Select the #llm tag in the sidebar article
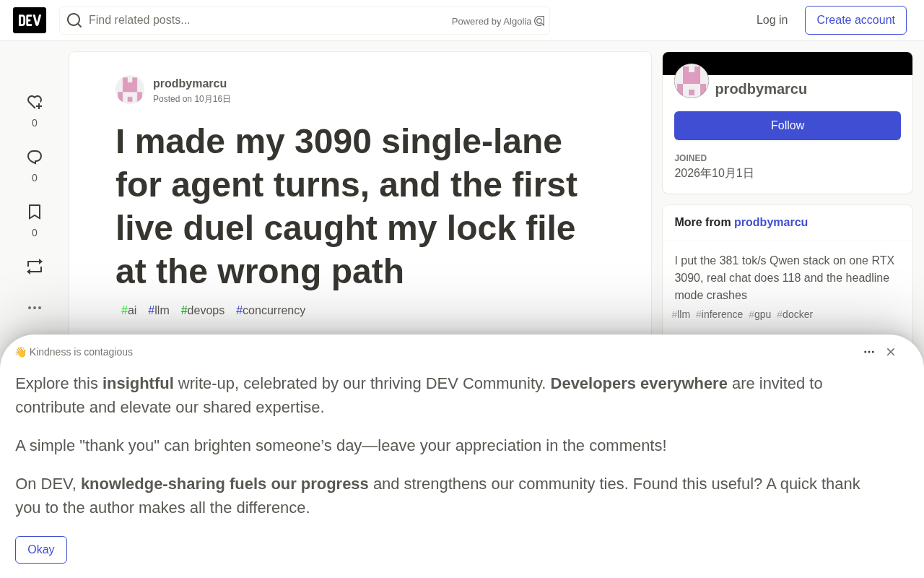Screen dimensions: 924x578 681,314
